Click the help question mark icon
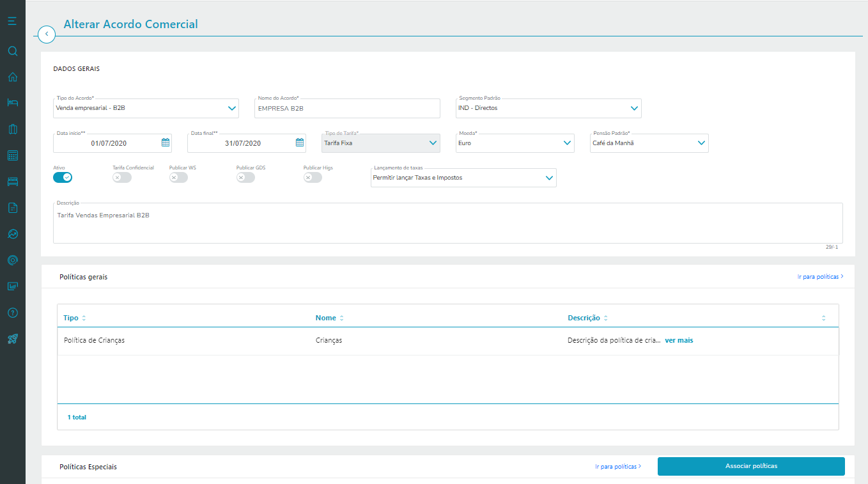 [12, 313]
